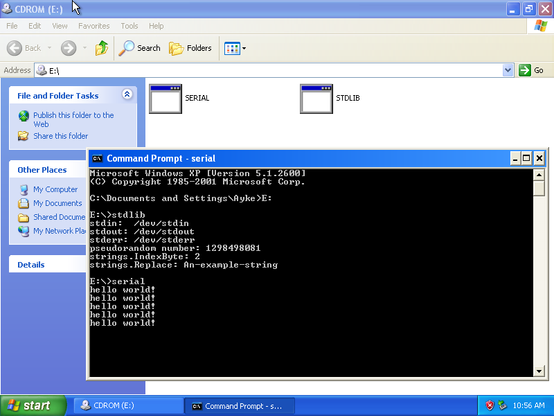Click the Publish to Web globe icon
Image resolution: width=554 pixels, height=416 pixels.
click(x=24, y=116)
